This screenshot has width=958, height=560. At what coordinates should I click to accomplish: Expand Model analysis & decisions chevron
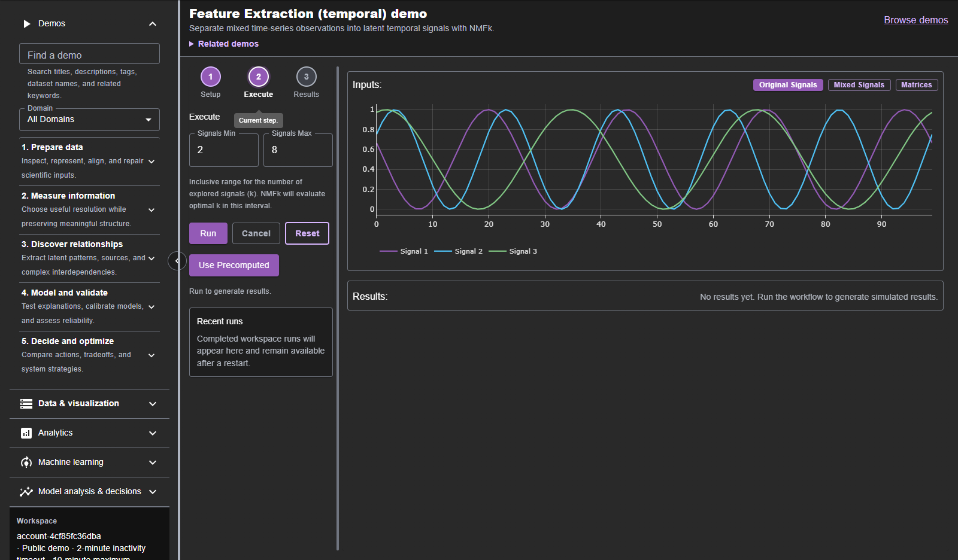(x=153, y=492)
